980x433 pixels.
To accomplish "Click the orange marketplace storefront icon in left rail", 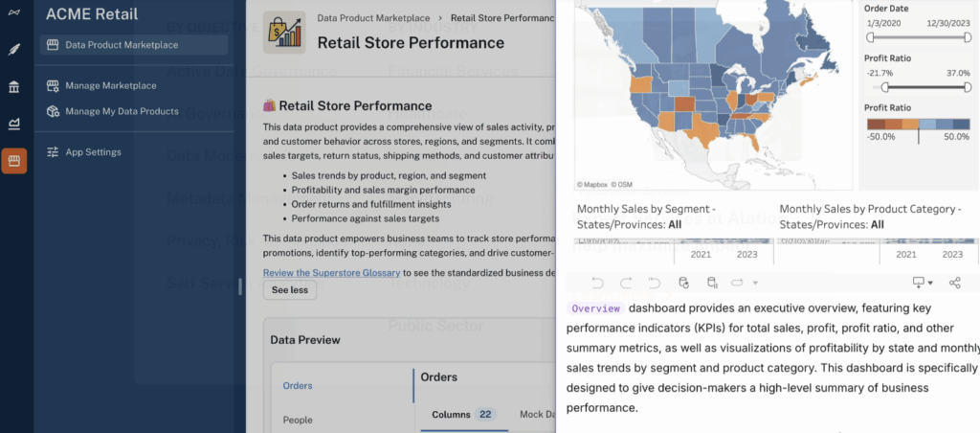I will 14,160.
